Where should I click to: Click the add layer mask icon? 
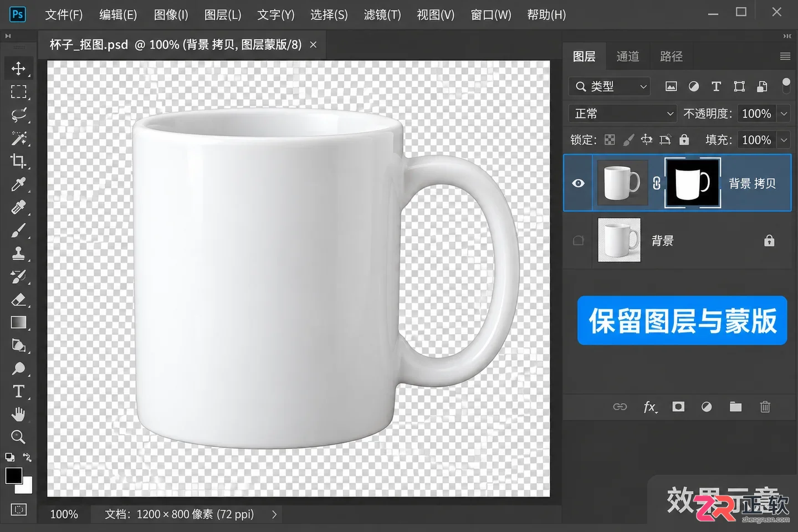(x=678, y=407)
